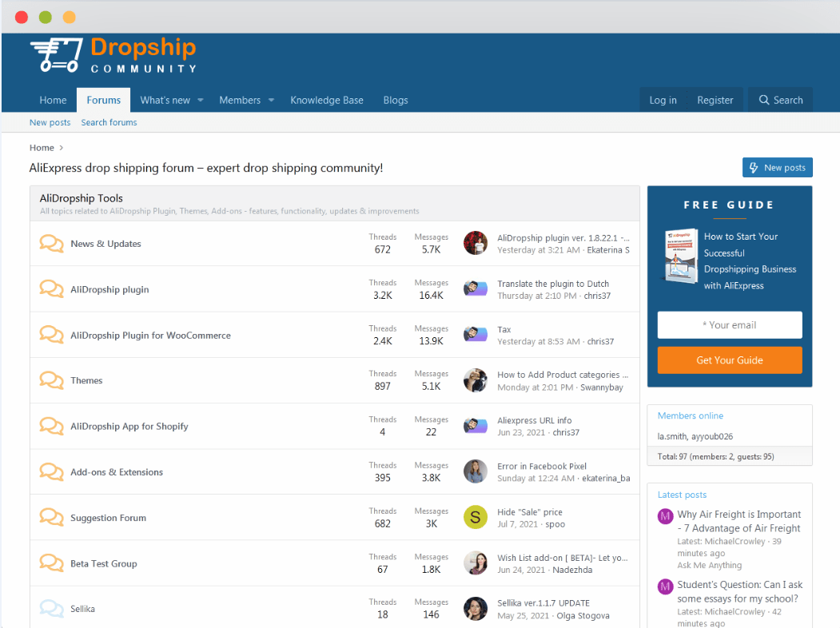Image resolution: width=840 pixels, height=628 pixels.
Task: Click Olga Stogova avatar in Sellika row
Action: [476, 609]
